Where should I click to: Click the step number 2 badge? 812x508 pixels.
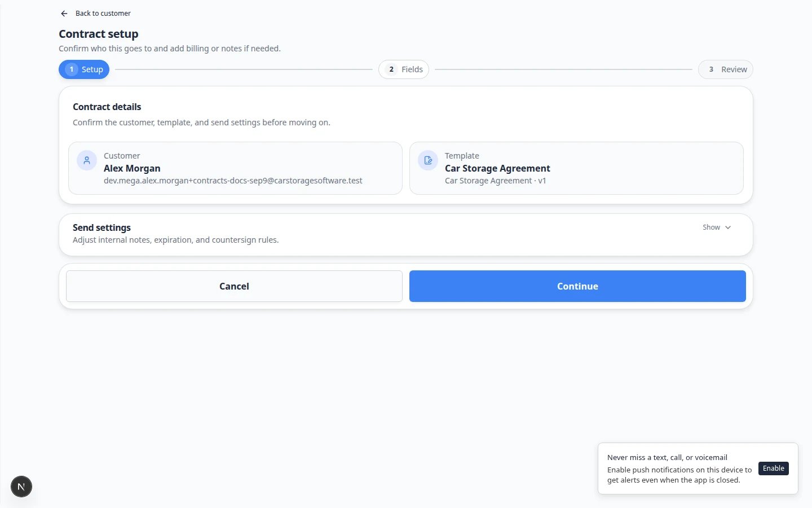click(x=391, y=69)
